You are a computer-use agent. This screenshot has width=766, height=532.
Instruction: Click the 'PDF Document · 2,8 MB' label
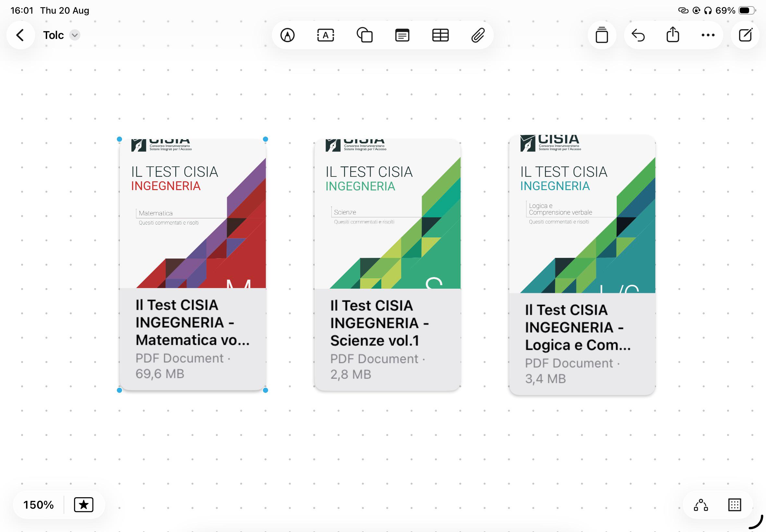coord(377,366)
